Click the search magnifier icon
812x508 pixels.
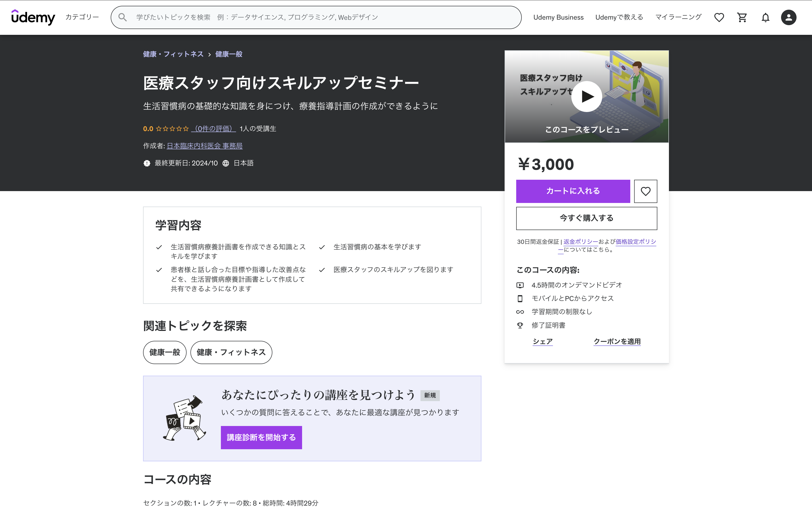tap(123, 17)
